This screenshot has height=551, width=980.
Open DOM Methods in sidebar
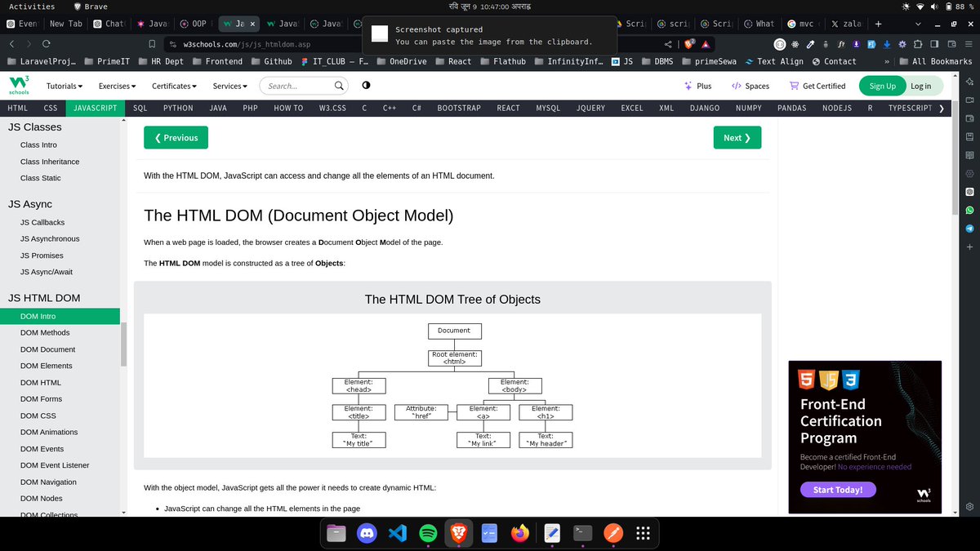pos(60,333)
